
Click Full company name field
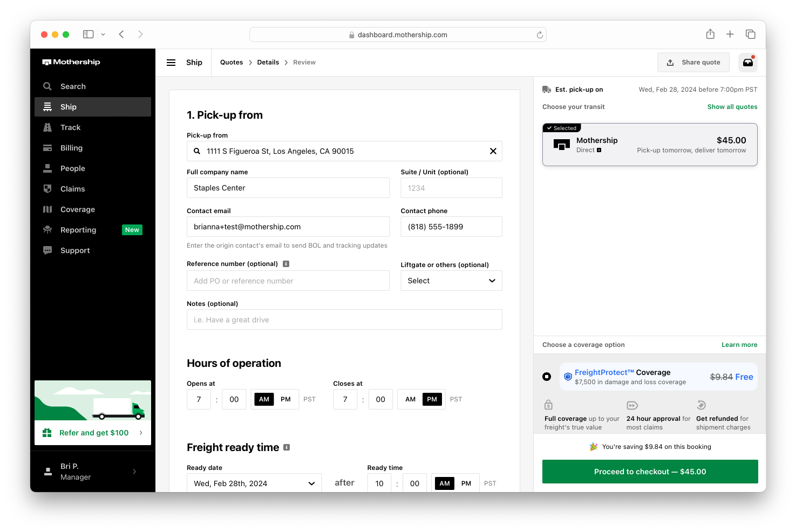(x=288, y=188)
